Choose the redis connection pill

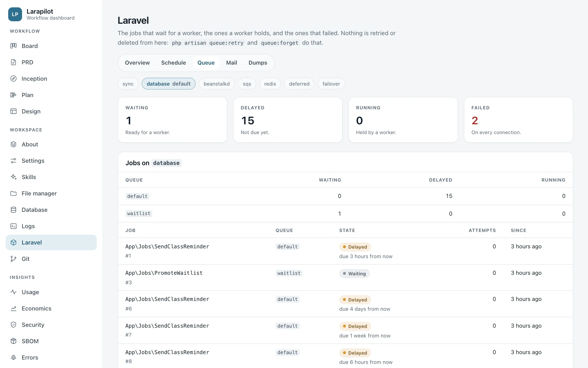click(x=270, y=84)
